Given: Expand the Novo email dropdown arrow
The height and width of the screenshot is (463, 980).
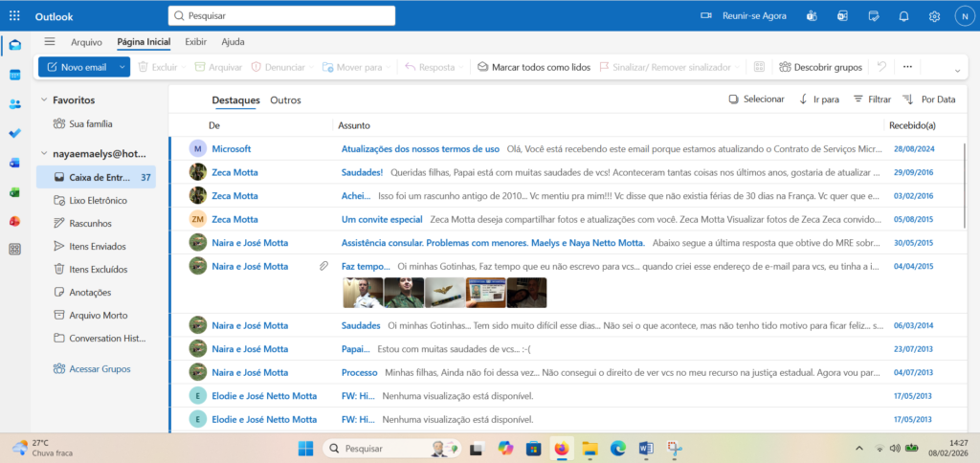Looking at the screenshot, I should click(122, 67).
